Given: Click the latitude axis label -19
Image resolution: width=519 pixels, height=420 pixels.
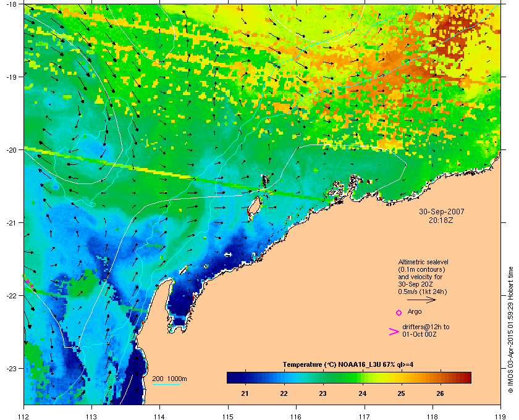Looking at the screenshot, I should coord(11,77).
